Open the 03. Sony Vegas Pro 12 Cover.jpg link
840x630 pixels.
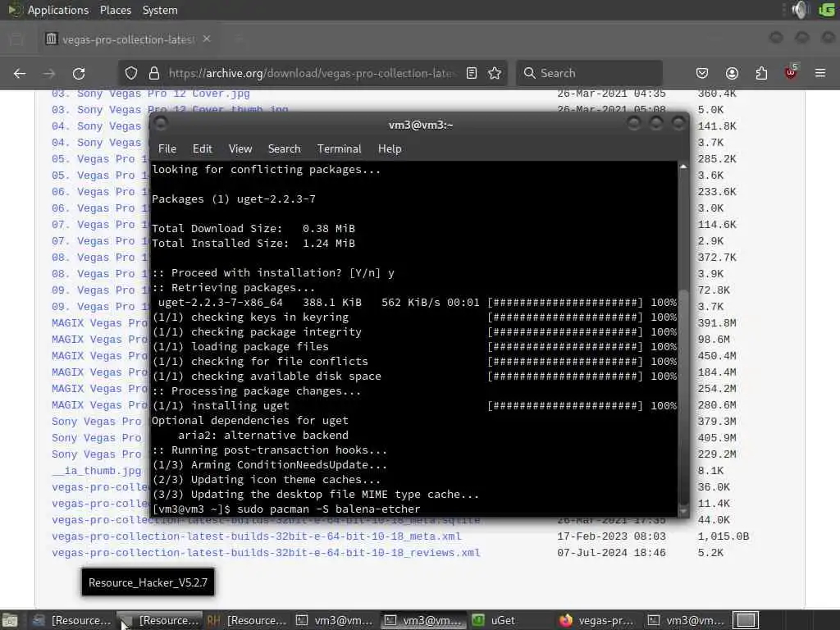pyautogui.click(x=151, y=94)
